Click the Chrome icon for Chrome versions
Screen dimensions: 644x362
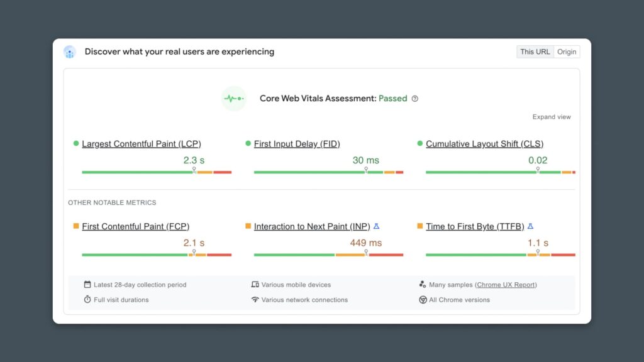tap(423, 300)
